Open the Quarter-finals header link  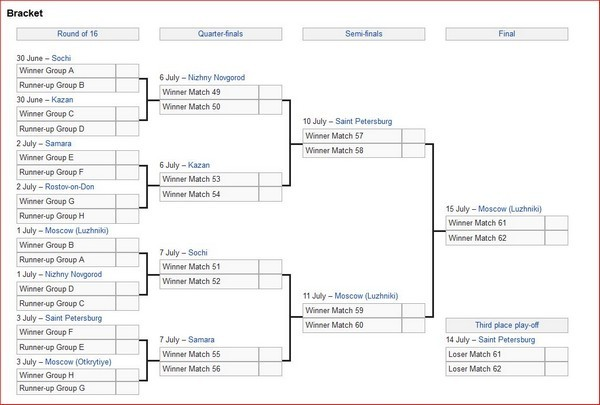click(x=220, y=34)
